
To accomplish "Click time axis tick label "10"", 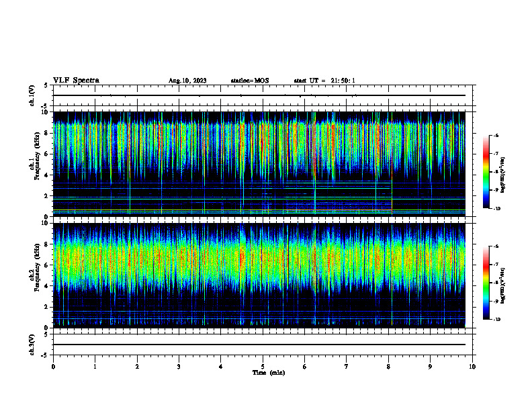I will click(x=472, y=367).
